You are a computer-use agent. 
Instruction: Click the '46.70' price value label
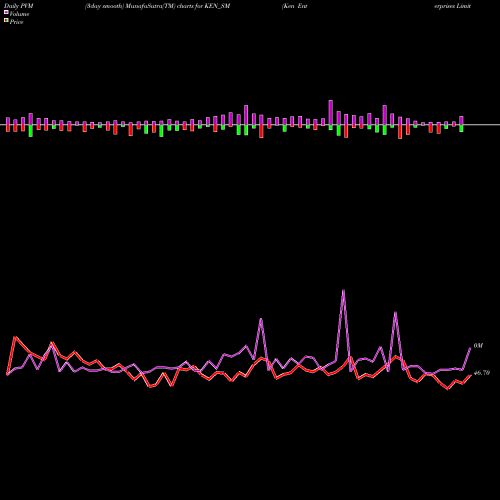[x=482, y=373]
